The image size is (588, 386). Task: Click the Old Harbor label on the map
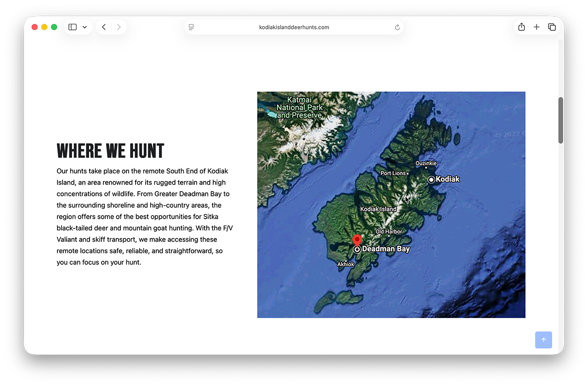click(x=389, y=232)
